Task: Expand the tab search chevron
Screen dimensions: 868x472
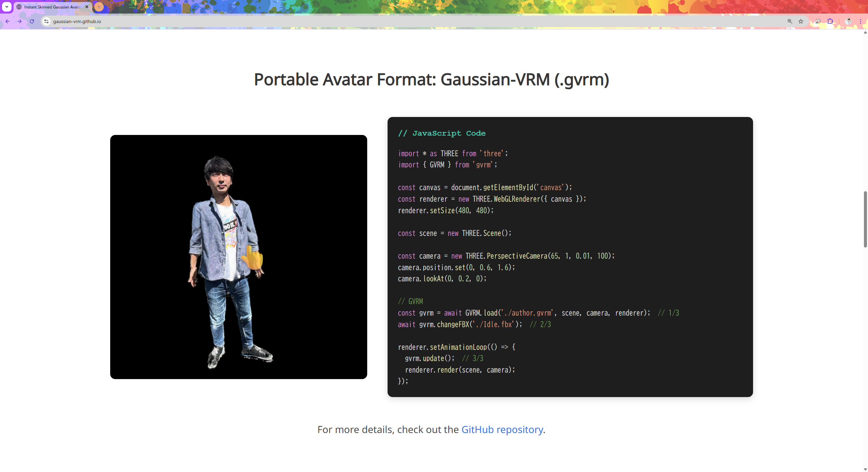Action: tap(6, 7)
